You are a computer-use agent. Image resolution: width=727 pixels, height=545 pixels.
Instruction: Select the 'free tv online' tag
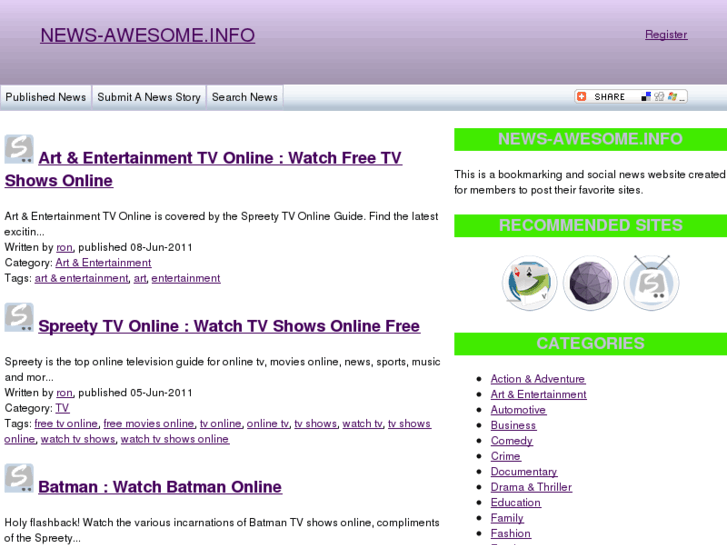[66, 423]
